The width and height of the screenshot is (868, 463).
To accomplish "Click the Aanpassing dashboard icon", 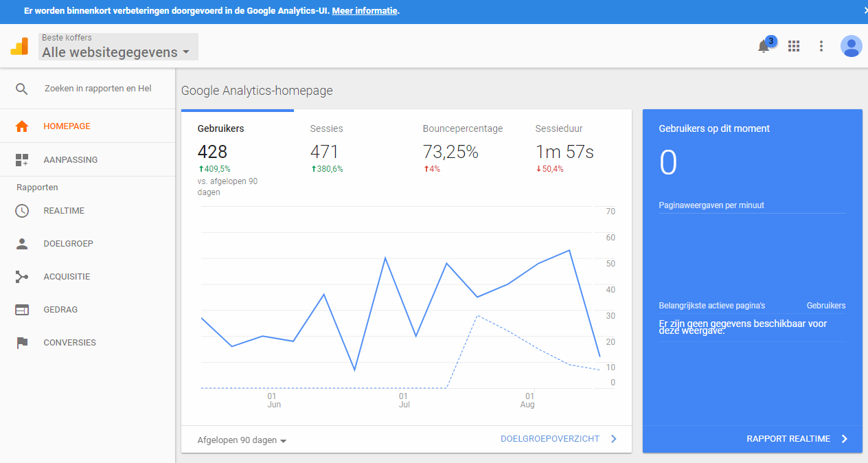I will [22, 160].
